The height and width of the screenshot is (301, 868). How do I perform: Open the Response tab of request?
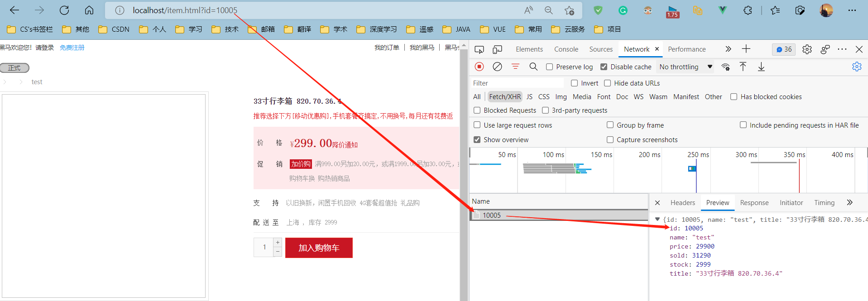point(754,203)
